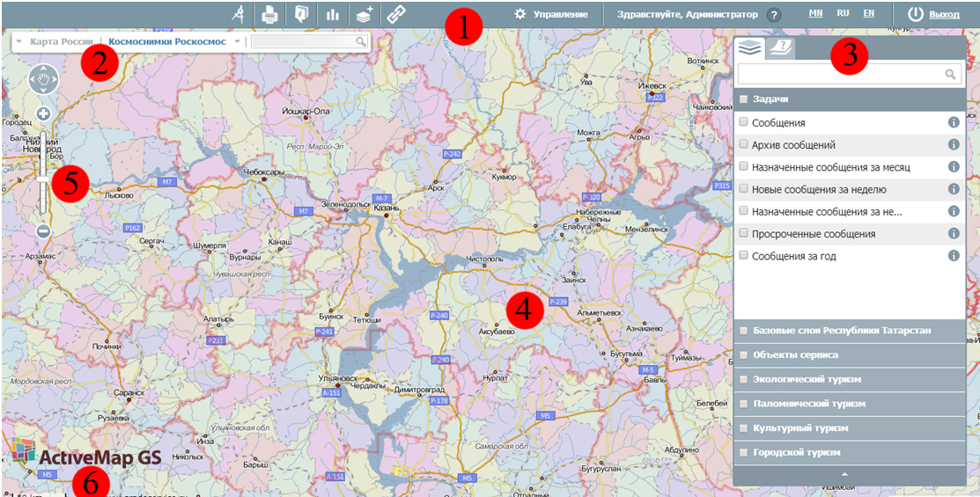Open the object info book icon
Viewport: 980px width, 497px height.
[301, 14]
